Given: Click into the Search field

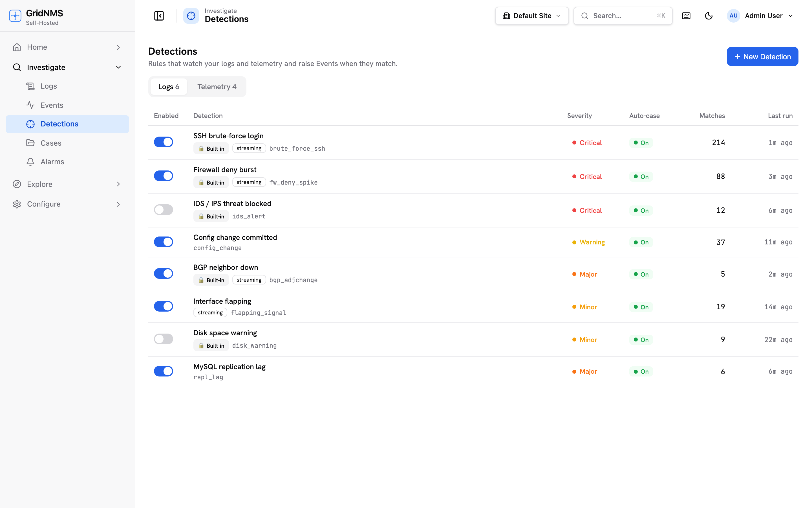Looking at the screenshot, I should 623,16.
